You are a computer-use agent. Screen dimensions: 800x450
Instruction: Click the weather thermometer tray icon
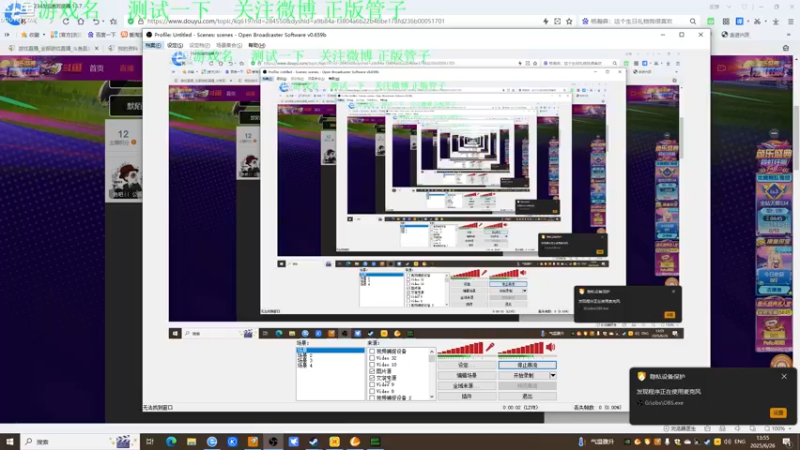pos(581,441)
